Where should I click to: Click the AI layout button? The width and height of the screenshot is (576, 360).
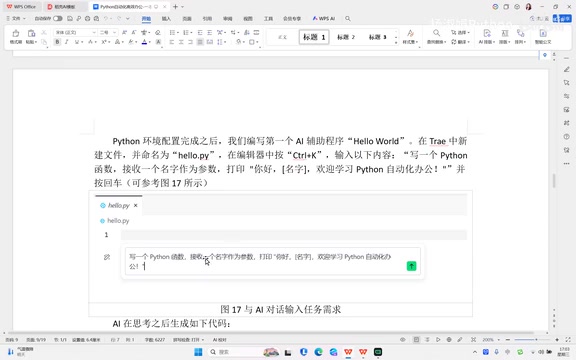487,37
